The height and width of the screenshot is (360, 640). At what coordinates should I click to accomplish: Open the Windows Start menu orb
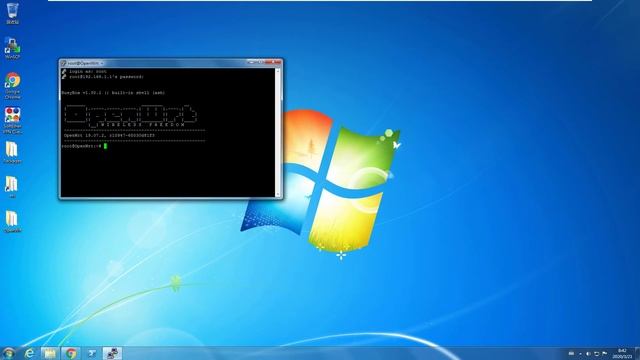tap(9, 353)
